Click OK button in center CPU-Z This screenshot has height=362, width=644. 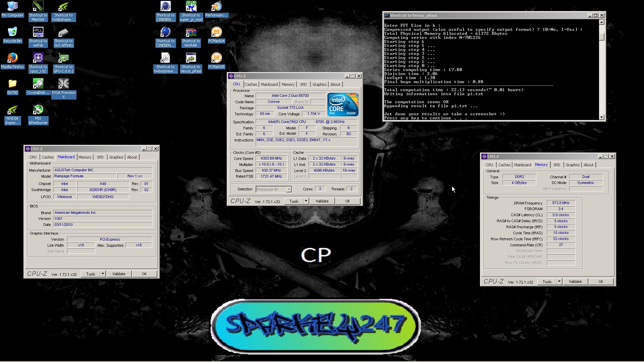click(347, 201)
